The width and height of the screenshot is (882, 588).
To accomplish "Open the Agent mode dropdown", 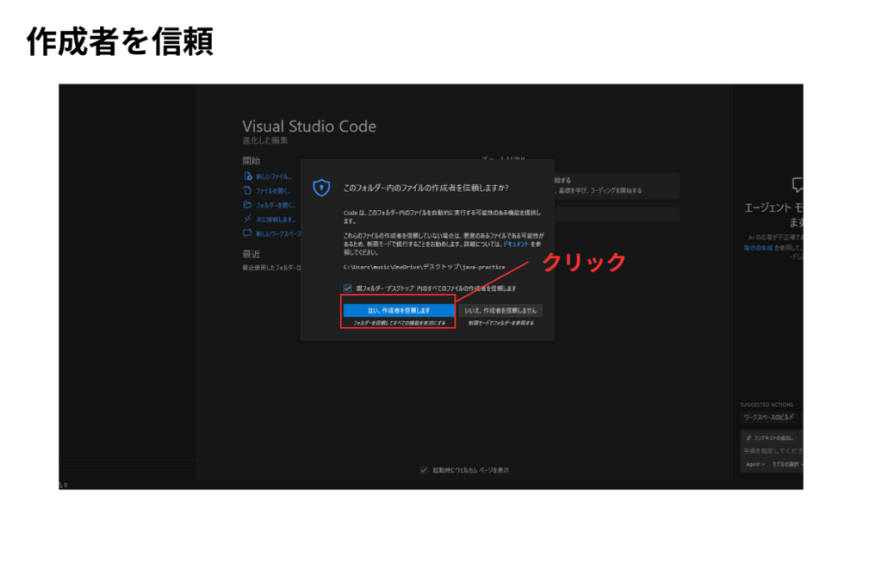I will click(754, 465).
